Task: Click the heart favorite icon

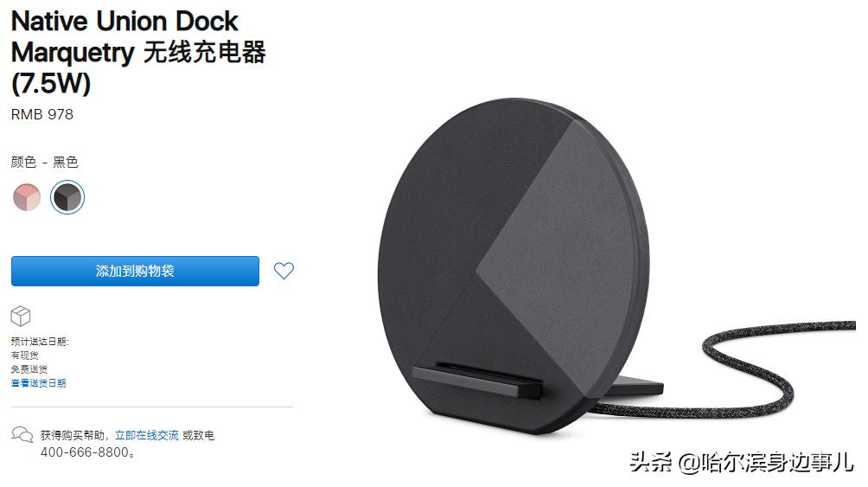Action: (x=284, y=271)
